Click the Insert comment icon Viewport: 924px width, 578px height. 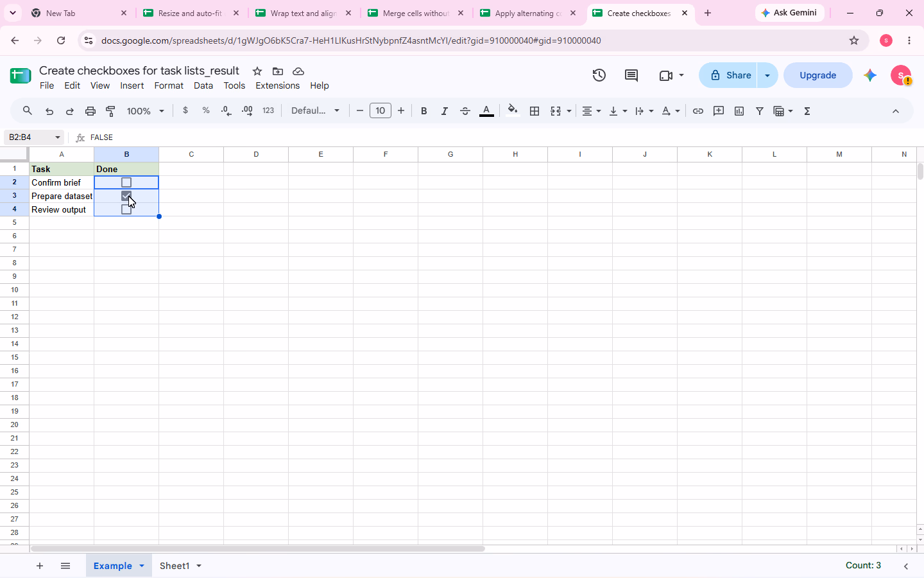pyautogui.click(x=719, y=111)
